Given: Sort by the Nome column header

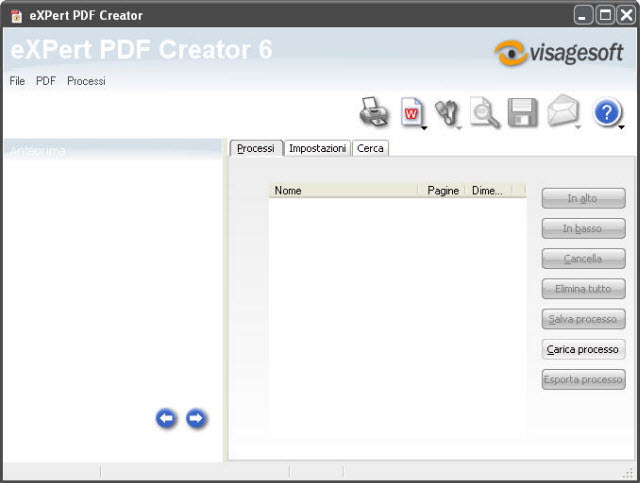Looking at the screenshot, I should [x=344, y=190].
